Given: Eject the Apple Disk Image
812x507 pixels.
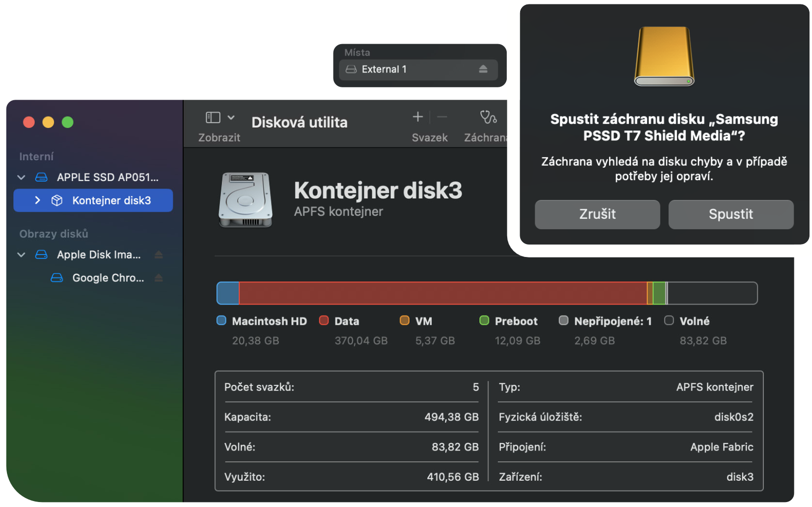Looking at the screenshot, I should point(159,254).
